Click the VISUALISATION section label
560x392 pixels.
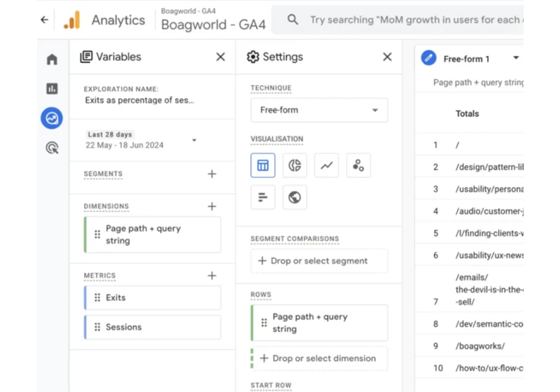tap(276, 139)
